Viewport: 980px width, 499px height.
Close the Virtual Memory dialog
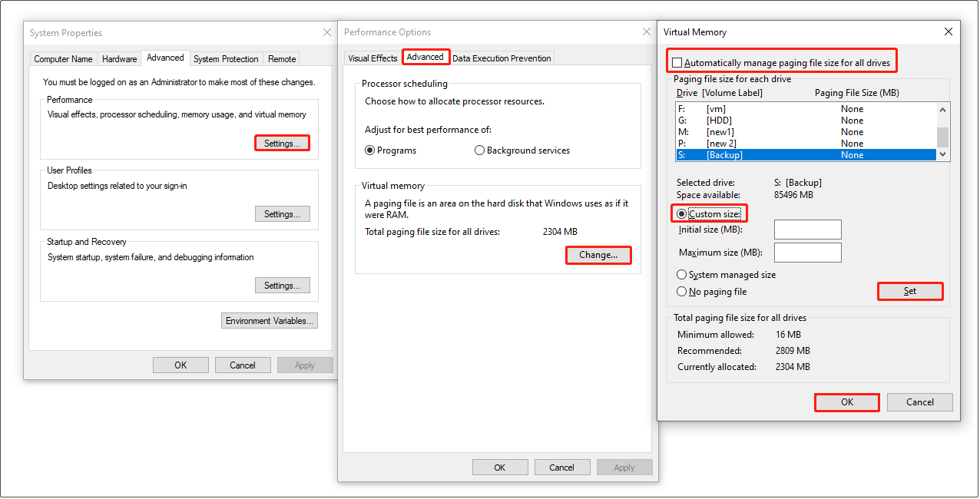[949, 32]
